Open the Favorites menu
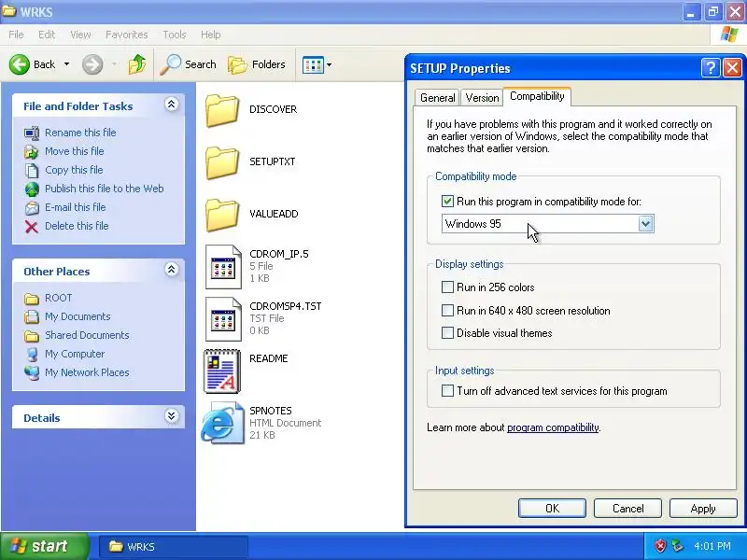This screenshot has width=747, height=560. pyautogui.click(x=127, y=35)
